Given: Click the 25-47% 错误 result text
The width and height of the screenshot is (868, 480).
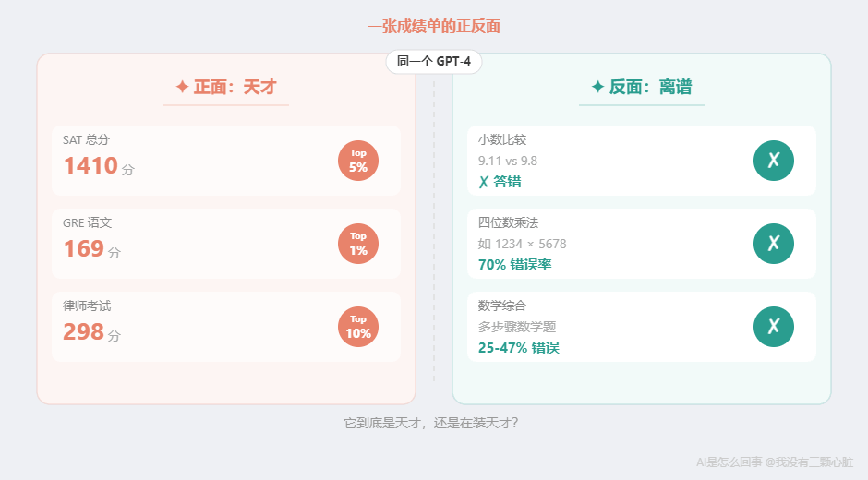Looking at the screenshot, I should pos(518,348).
